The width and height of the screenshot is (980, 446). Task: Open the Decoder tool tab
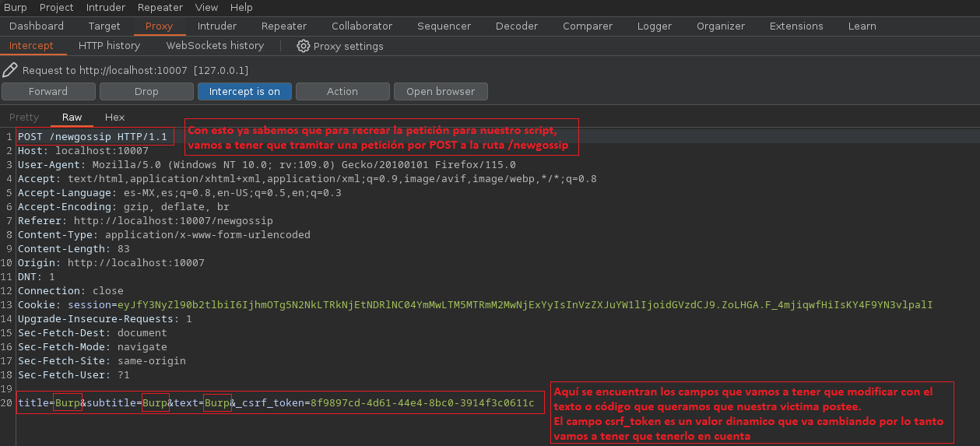517,26
